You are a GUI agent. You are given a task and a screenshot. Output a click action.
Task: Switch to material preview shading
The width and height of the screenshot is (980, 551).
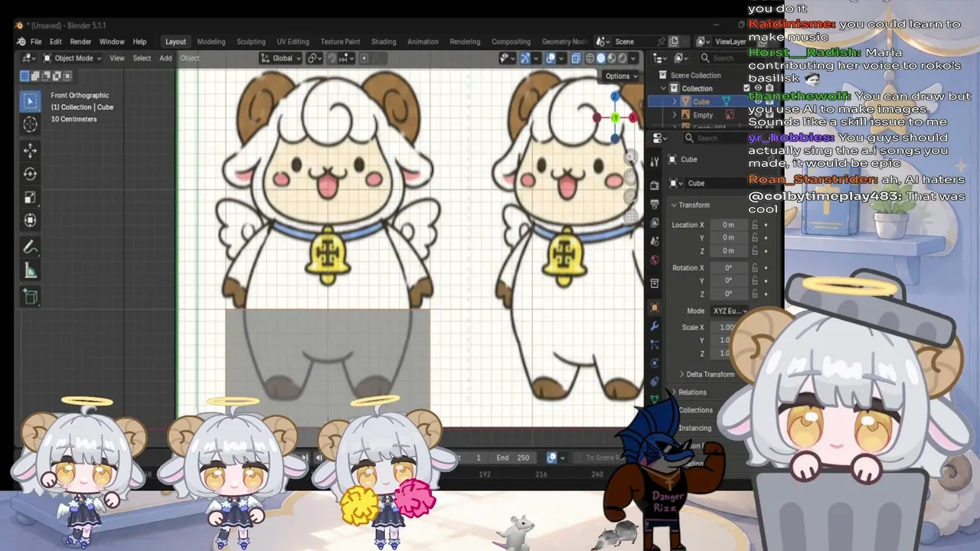[x=612, y=58]
